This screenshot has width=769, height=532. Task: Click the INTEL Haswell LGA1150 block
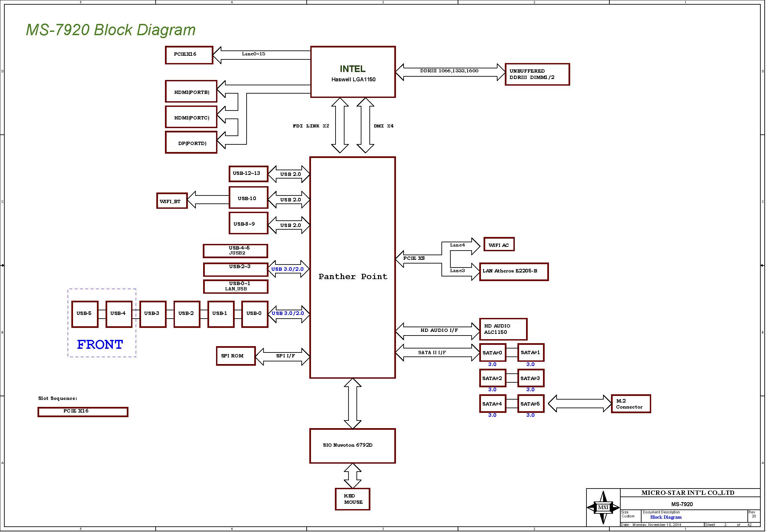(x=353, y=72)
